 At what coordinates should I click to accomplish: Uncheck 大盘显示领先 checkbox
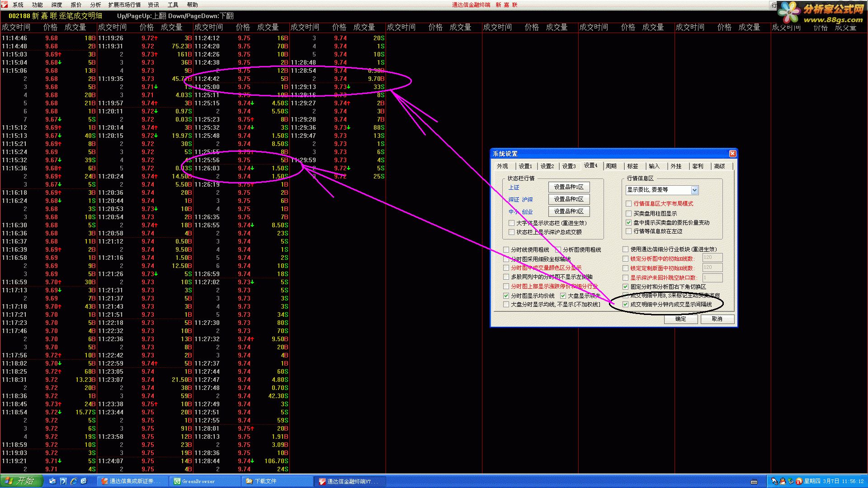pyautogui.click(x=563, y=296)
